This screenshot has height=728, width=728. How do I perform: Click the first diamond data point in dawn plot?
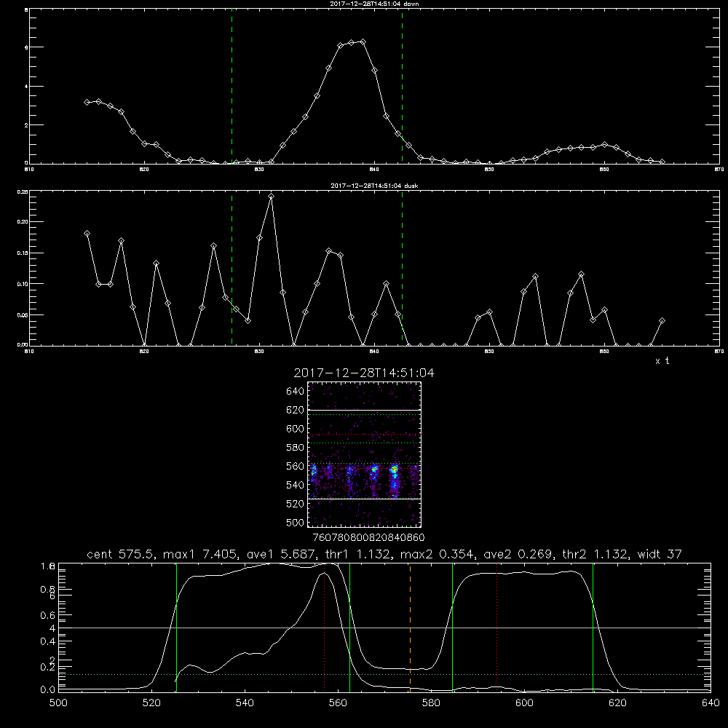[87, 102]
